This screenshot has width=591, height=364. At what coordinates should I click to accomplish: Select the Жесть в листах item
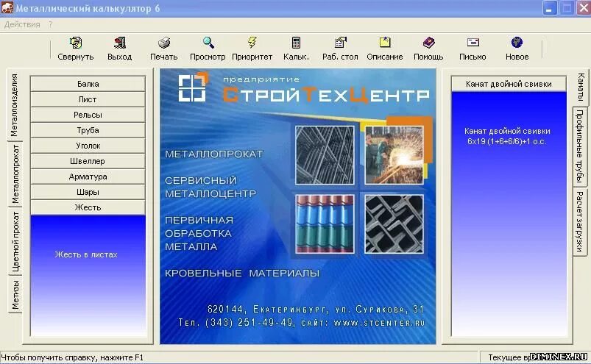[86, 255]
